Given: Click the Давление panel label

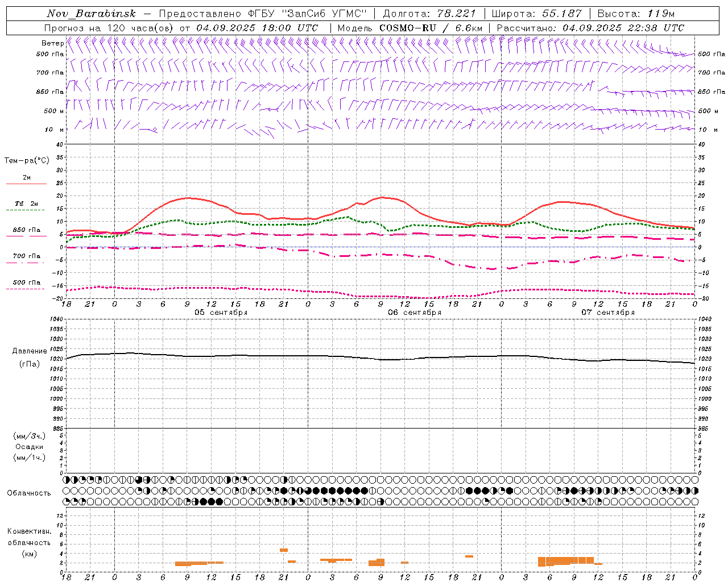Looking at the screenshot, I should coord(30,351).
